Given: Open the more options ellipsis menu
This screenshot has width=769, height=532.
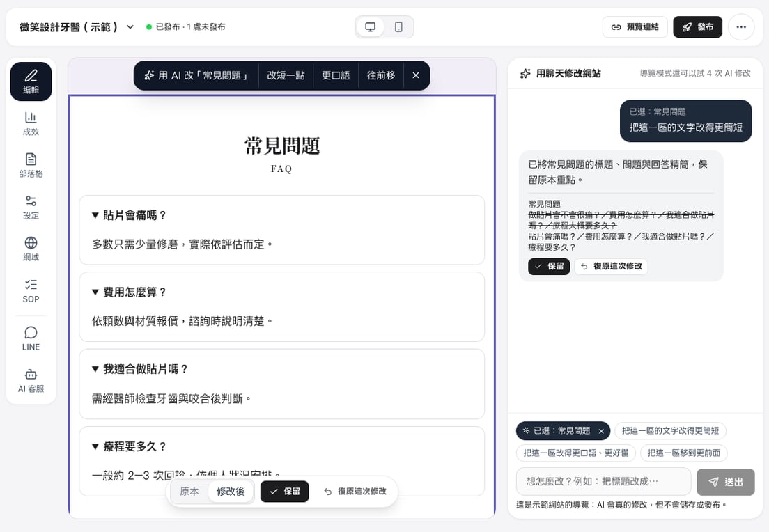Looking at the screenshot, I should (x=741, y=27).
